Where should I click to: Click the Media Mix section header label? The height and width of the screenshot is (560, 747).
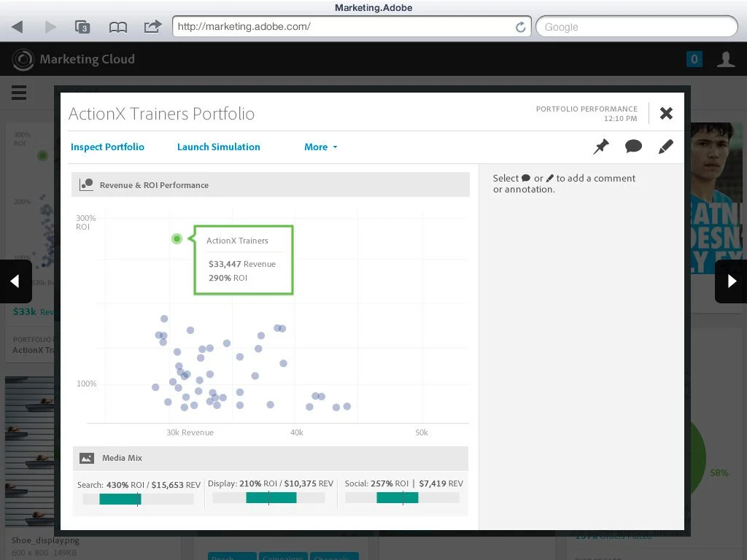point(122,458)
